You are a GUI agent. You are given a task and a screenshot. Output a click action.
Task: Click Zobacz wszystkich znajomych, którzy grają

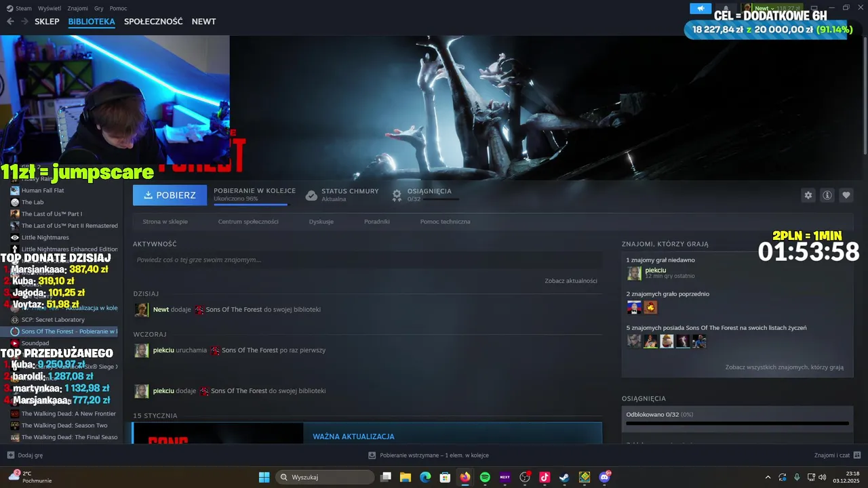tap(785, 367)
